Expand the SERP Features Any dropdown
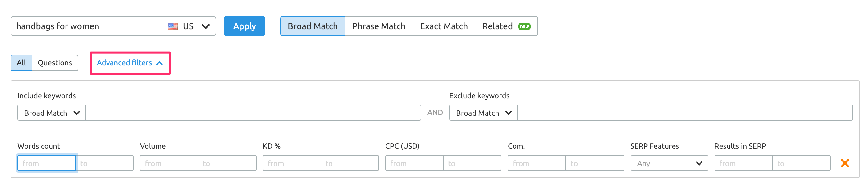The height and width of the screenshot is (196, 868). (x=669, y=163)
